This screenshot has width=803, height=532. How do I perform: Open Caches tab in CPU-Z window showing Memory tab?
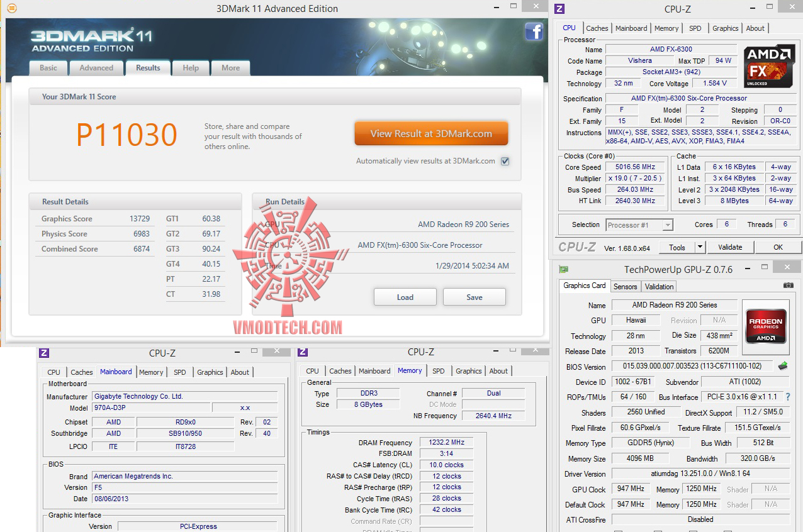[x=340, y=371]
